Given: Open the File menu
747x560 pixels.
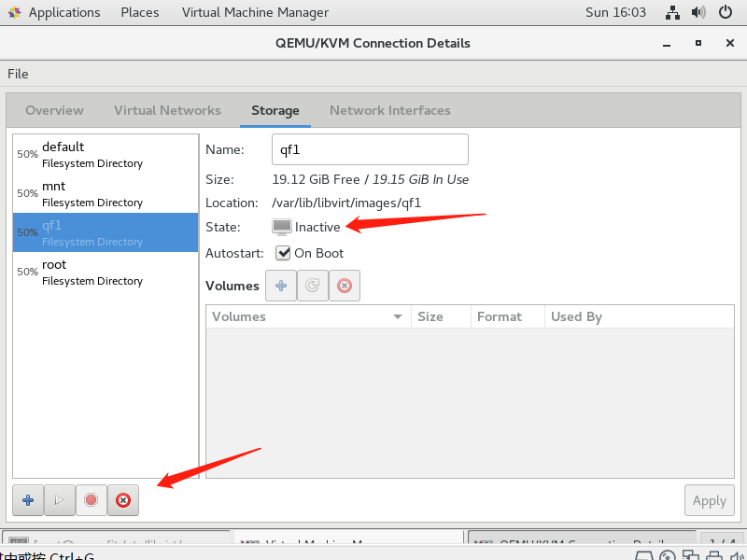Looking at the screenshot, I should point(18,74).
